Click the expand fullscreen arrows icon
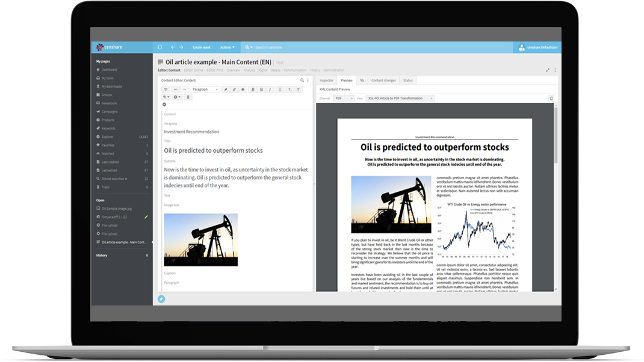The width and height of the screenshot is (644, 362). [x=548, y=70]
